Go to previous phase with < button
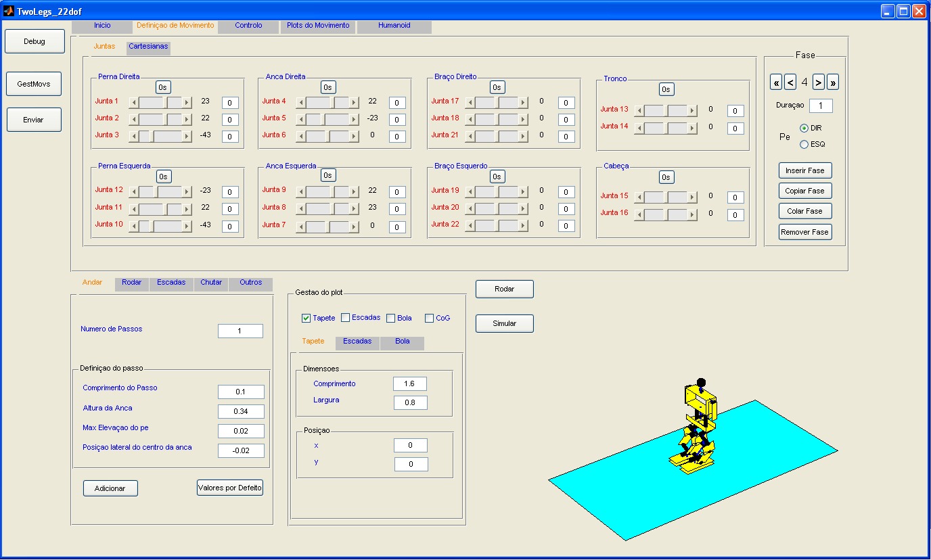 tap(790, 83)
